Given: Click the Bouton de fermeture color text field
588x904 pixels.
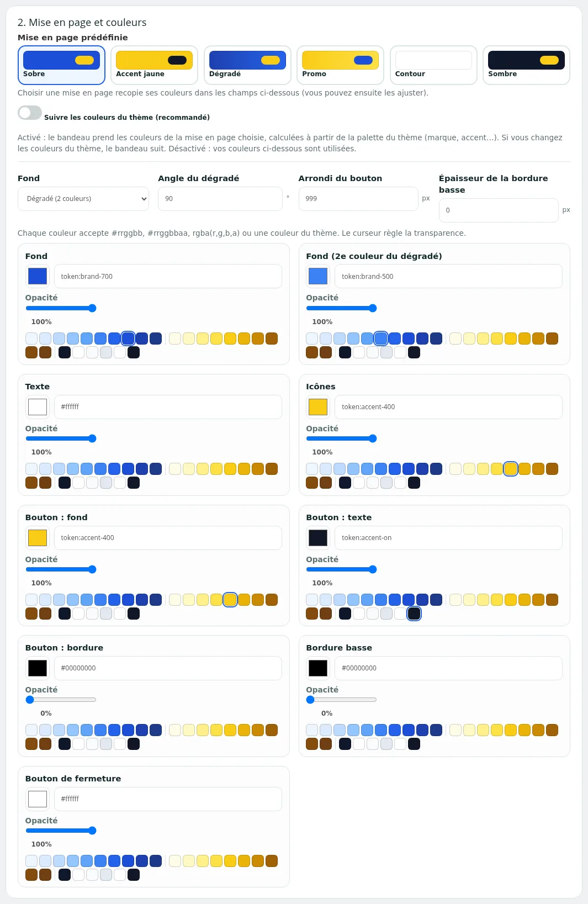Looking at the screenshot, I should (168, 799).
